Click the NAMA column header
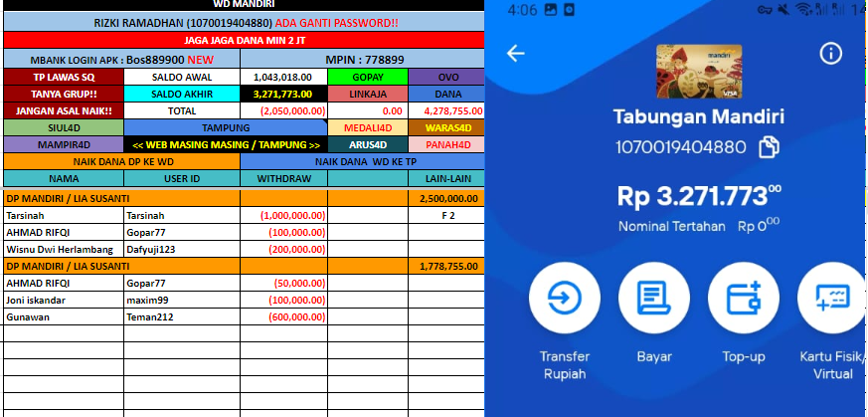The image size is (868, 417). click(64, 178)
